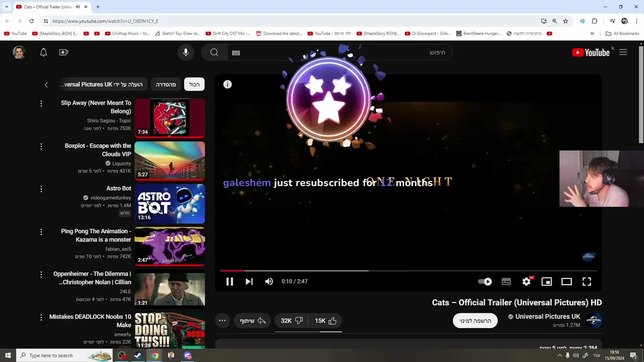
Task: Show hidden system tray icons
Action: [559, 355]
